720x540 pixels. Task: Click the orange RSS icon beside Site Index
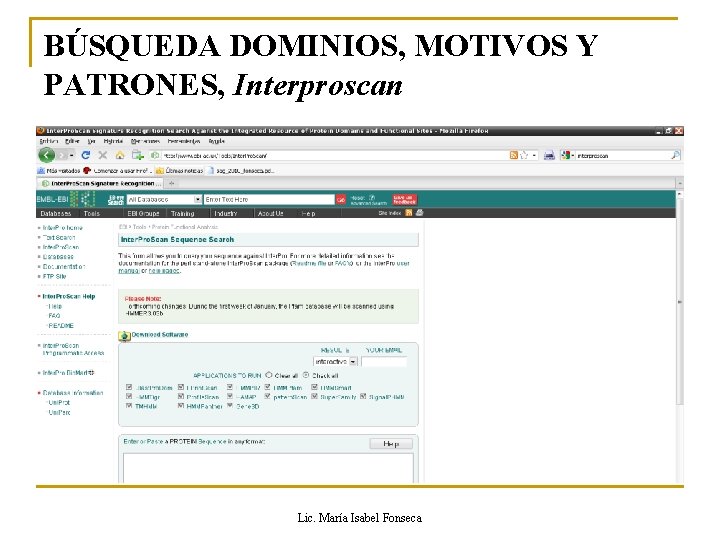[409, 213]
